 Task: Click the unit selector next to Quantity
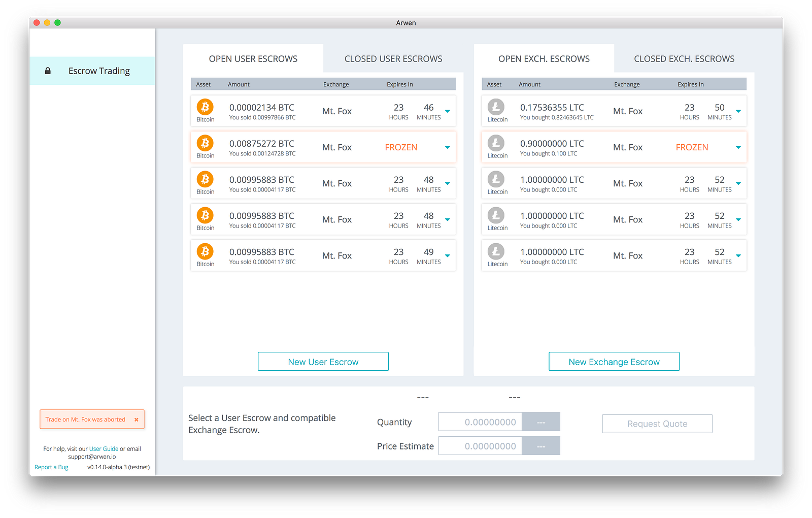[x=541, y=422]
